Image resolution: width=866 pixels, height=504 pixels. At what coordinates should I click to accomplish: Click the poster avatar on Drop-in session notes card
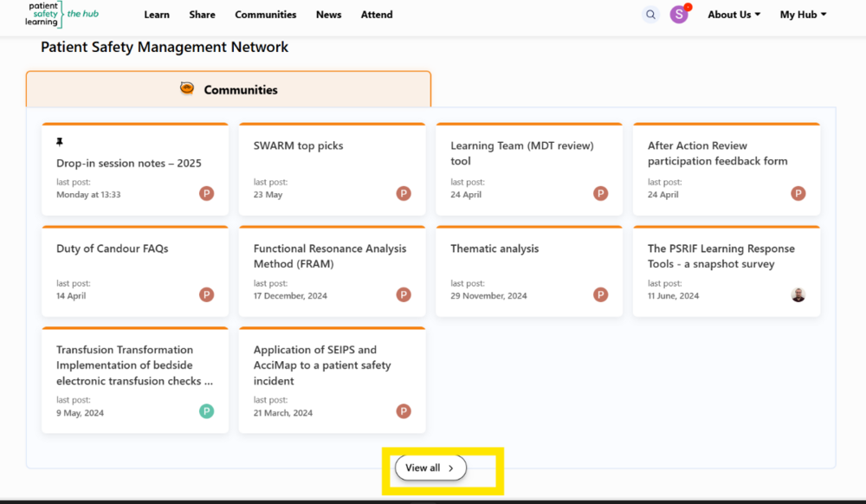click(x=207, y=193)
